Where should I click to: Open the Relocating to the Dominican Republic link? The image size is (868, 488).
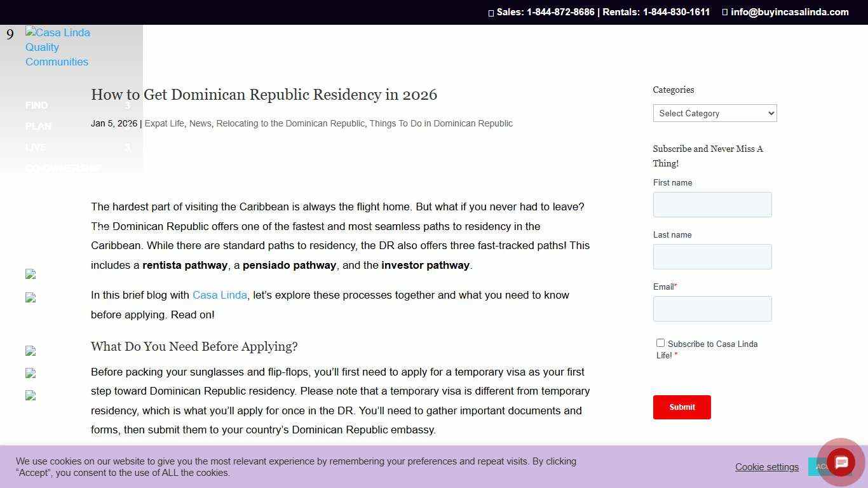point(290,123)
